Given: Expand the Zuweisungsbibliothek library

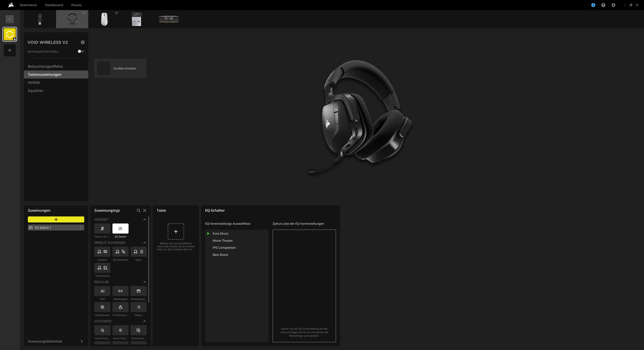Looking at the screenshot, I should point(82,341).
